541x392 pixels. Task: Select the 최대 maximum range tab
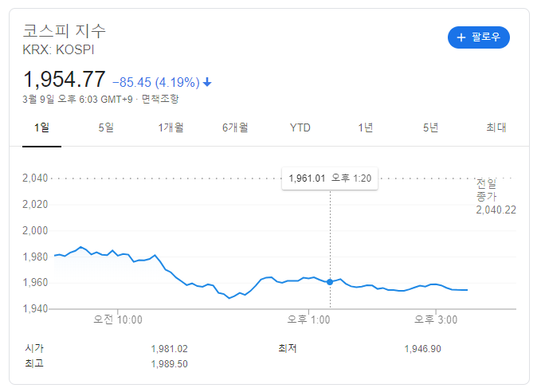496,127
